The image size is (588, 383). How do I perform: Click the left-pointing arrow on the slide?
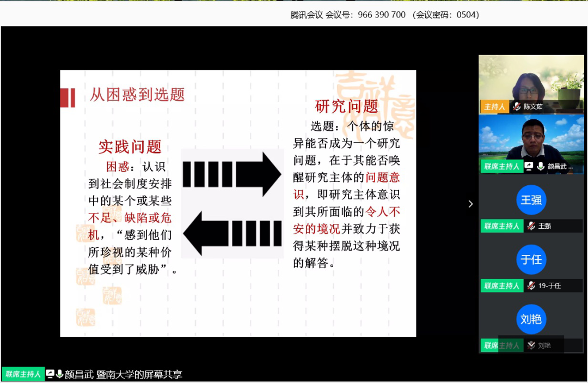point(232,234)
